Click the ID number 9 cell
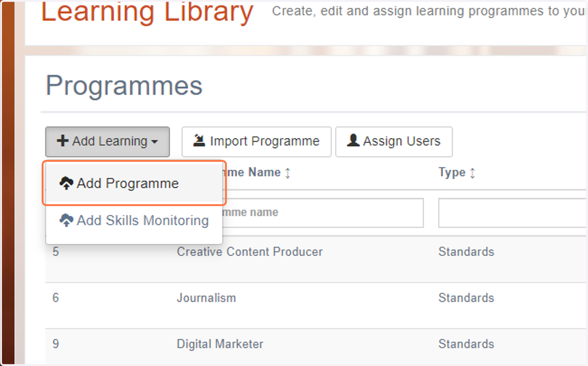Viewport: 588px width, 366px height. coord(55,344)
